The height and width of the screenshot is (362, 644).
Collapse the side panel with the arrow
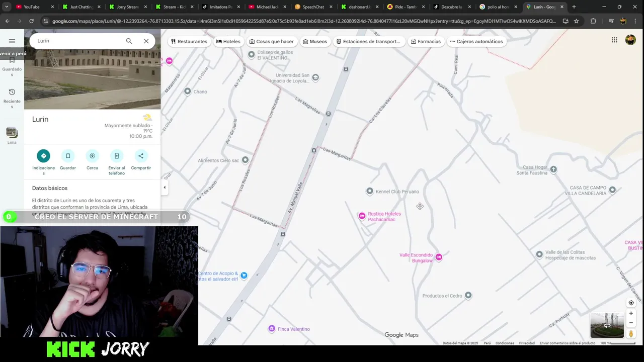pyautogui.click(x=165, y=188)
